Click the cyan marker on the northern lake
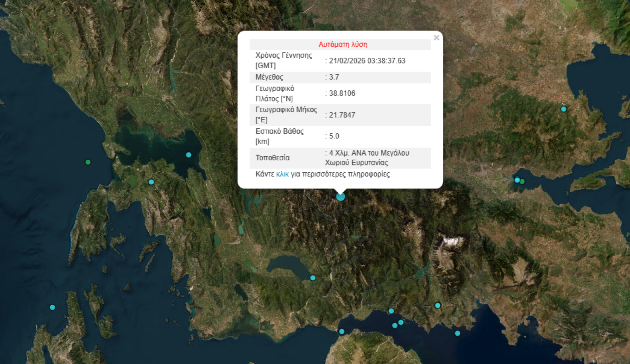Viewport: 630px width, 364px height. coord(188,155)
